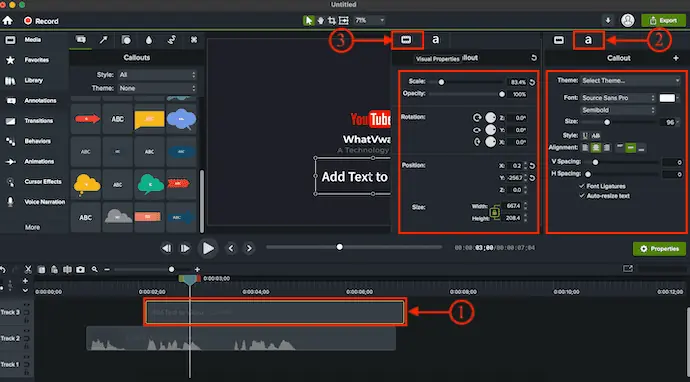Toggle the width-height aspect ratio lock
This screenshot has width=690, height=382.
point(495,212)
